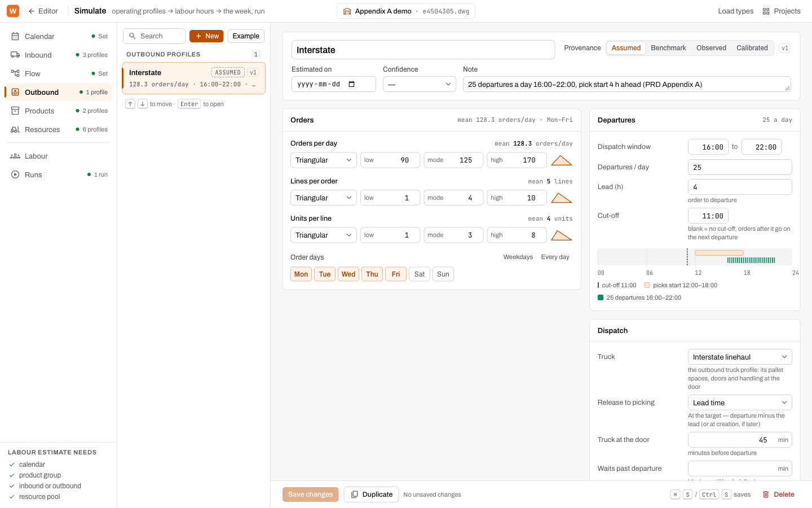Click the New profile button

click(x=206, y=36)
